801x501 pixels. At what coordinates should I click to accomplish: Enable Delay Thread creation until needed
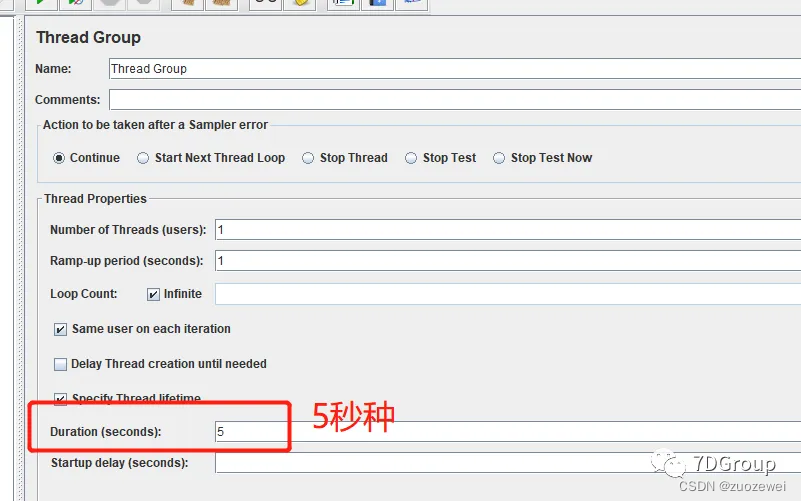60,364
